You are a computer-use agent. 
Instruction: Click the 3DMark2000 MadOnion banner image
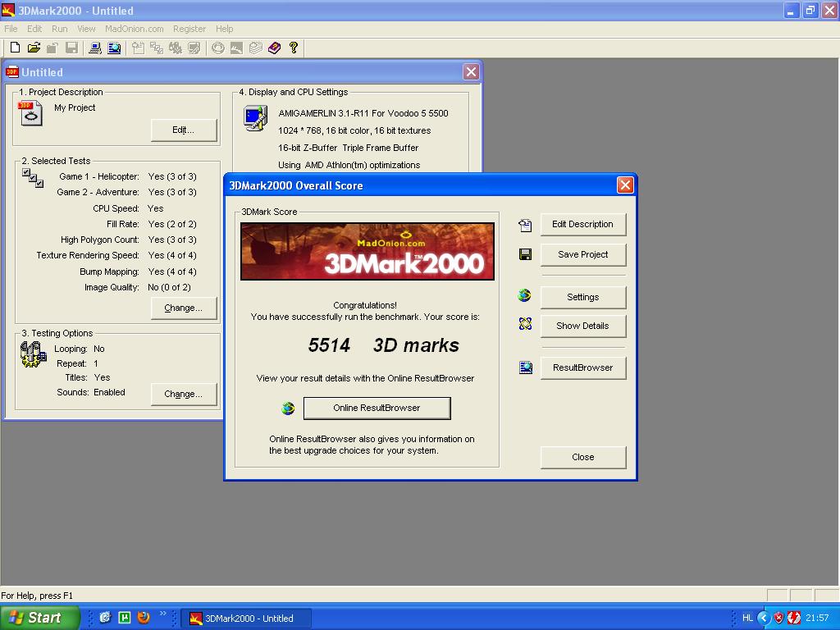pos(367,251)
